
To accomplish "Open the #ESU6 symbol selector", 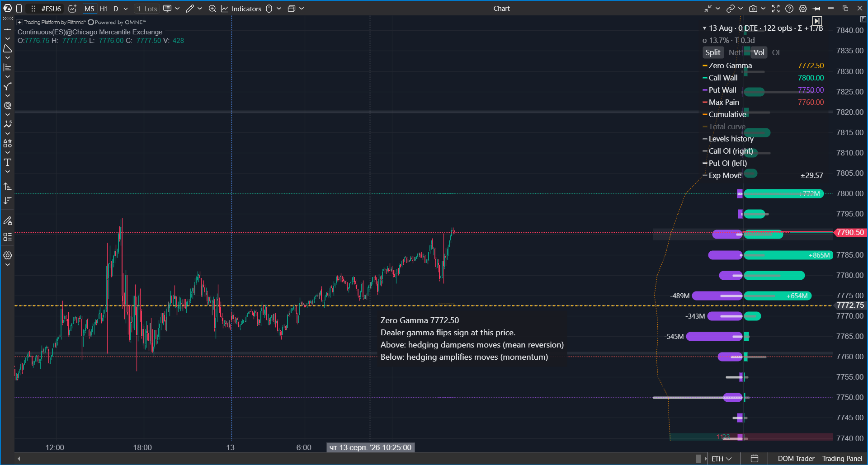I will coord(51,9).
